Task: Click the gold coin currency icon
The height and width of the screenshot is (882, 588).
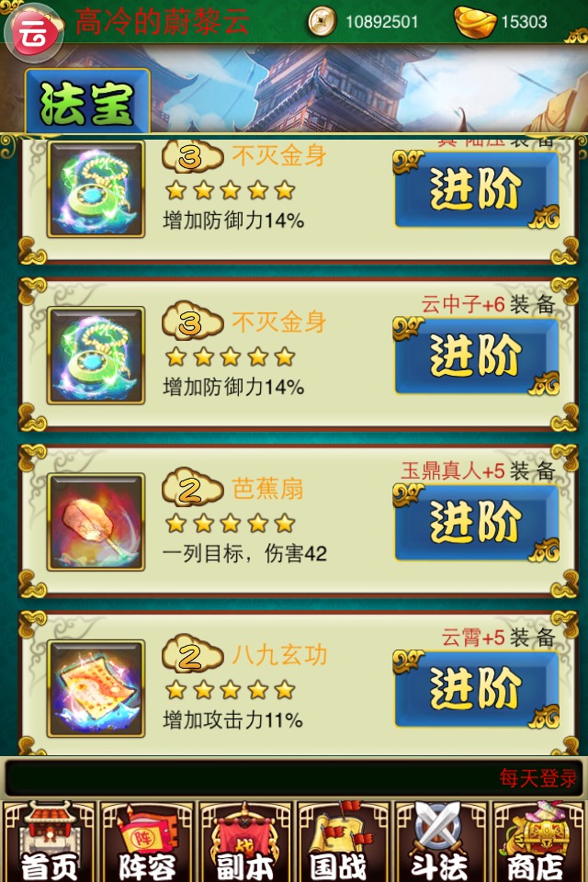Action: click(322, 22)
